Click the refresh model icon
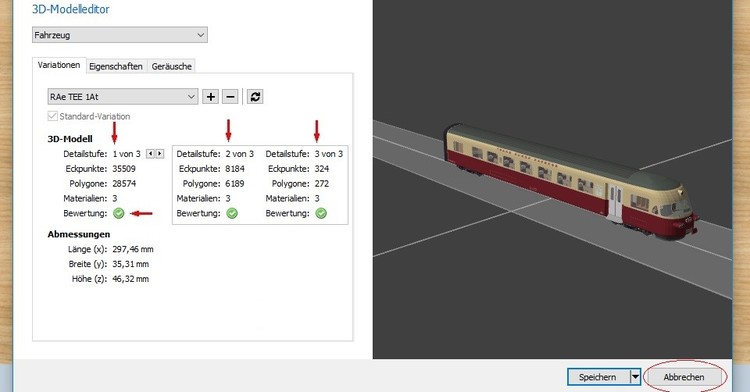The image size is (750, 392). tap(255, 97)
